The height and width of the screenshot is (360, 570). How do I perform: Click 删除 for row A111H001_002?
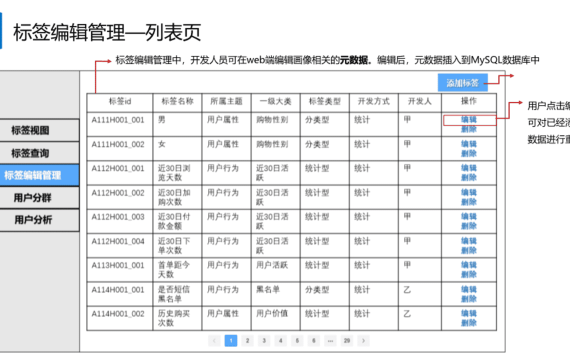pyautogui.click(x=469, y=153)
